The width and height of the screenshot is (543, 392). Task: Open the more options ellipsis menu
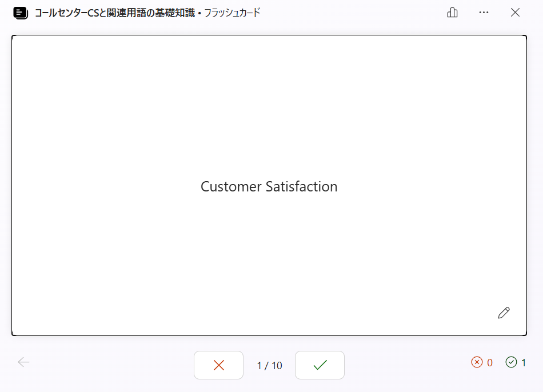484,13
